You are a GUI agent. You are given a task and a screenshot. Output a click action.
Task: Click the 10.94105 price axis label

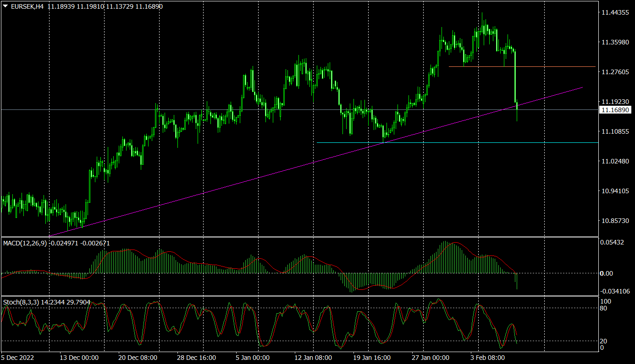point(615,191)
